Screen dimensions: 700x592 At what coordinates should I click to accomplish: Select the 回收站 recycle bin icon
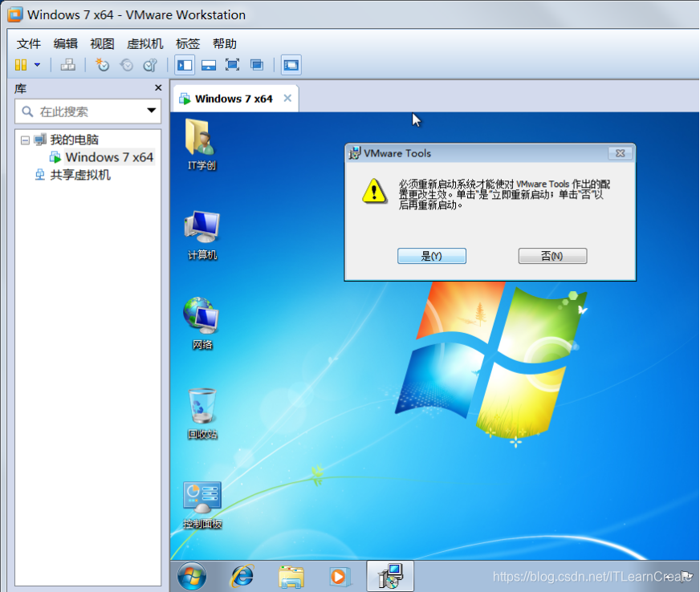pyautogui.click(x=201, y=414)
